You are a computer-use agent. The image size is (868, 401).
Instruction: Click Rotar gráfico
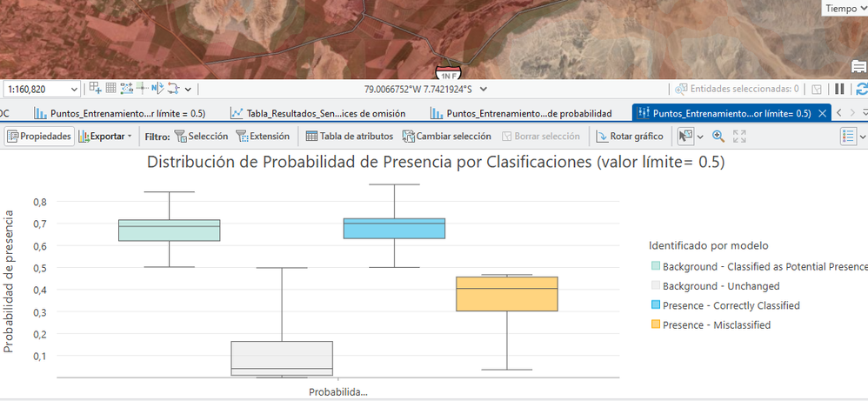(x=630, y=136)
